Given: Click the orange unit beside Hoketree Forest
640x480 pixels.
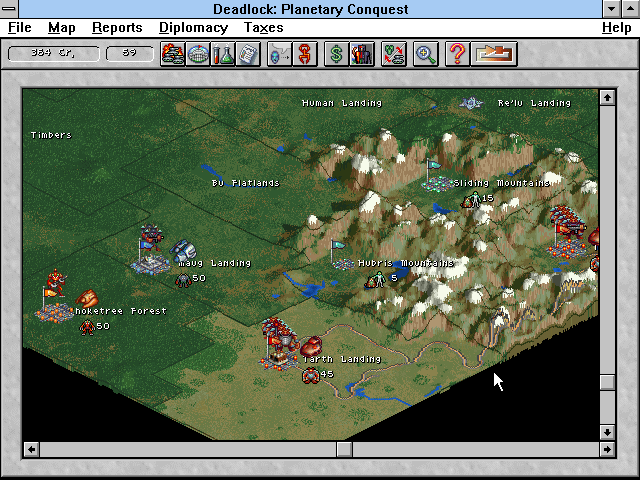Looking at the screenshot, I should click(x=87, y=298).
